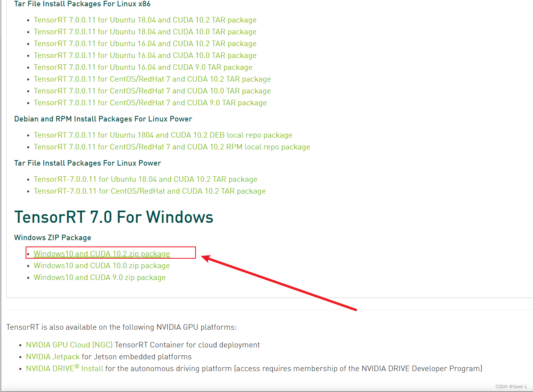This screenshot has width=533, height=392.
Task: Open TensorRT CentOS/RedHat 7 CUDA 10.2 TAR package
Action: (x=152, y=79)
